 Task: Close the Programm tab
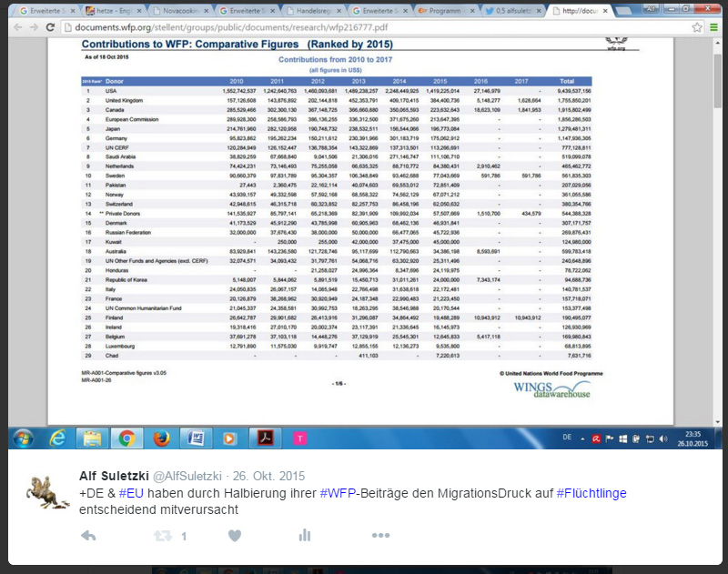472,11
